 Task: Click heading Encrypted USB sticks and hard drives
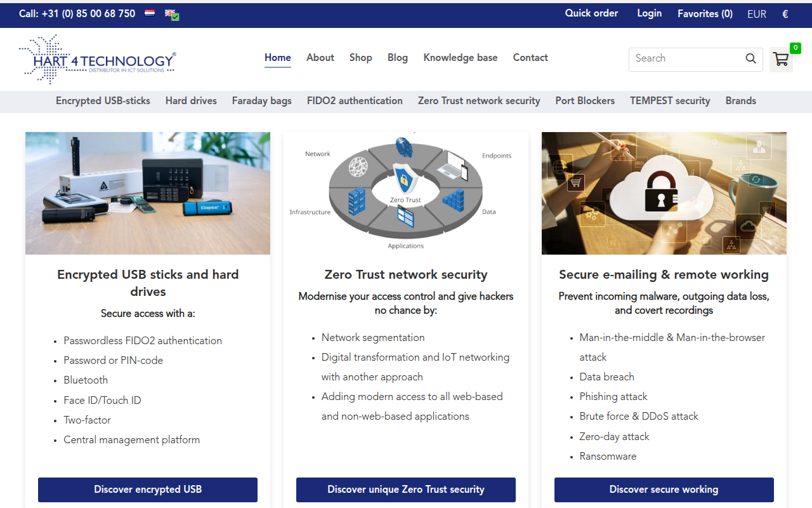148,283
